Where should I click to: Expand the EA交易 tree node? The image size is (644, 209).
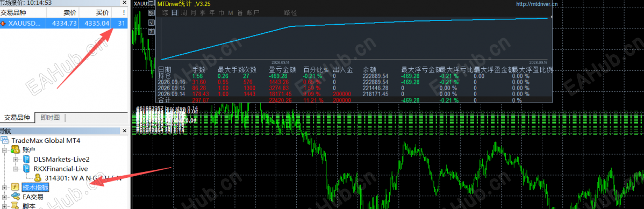click(5, 197)
